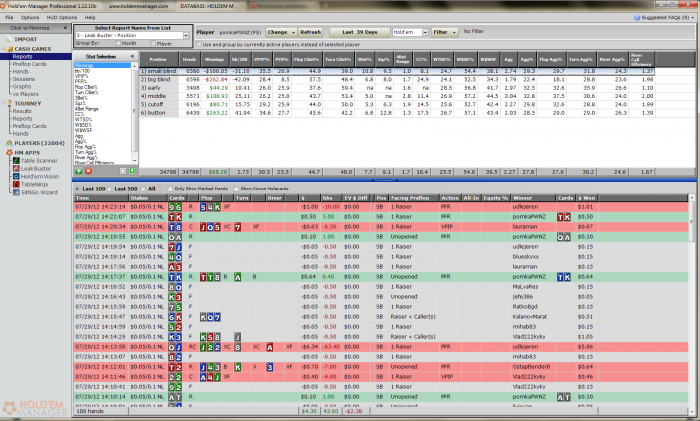The image size is (700, 421).
Task: Open report name dropdown list
Action: point(186,35)
